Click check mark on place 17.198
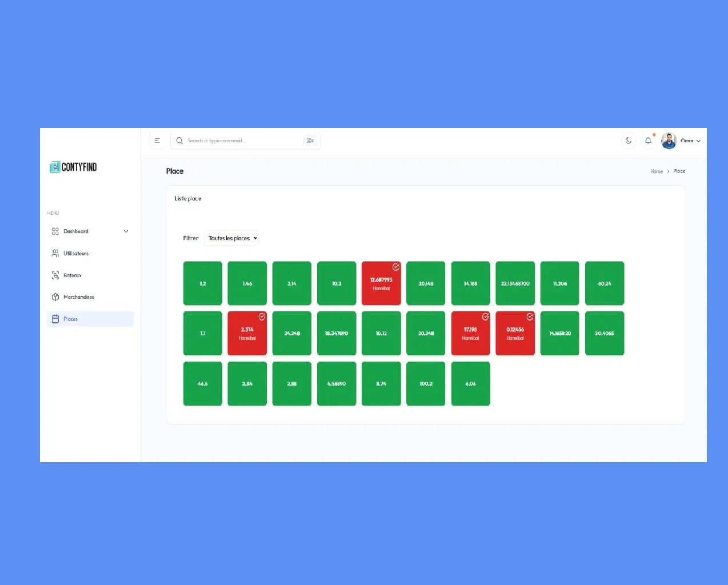 pyautogui.click(x=486, y=316)
